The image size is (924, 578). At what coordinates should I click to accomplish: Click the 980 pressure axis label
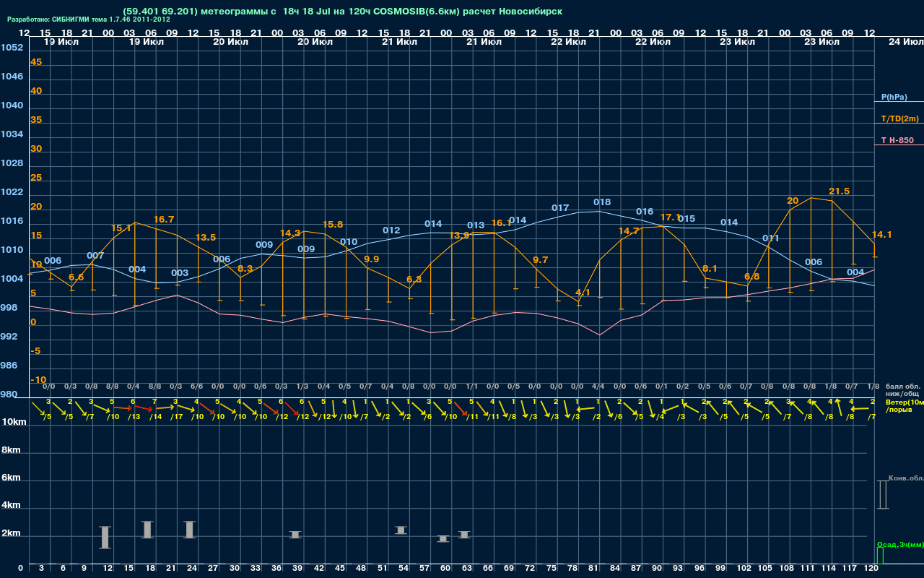coord(9,394)
